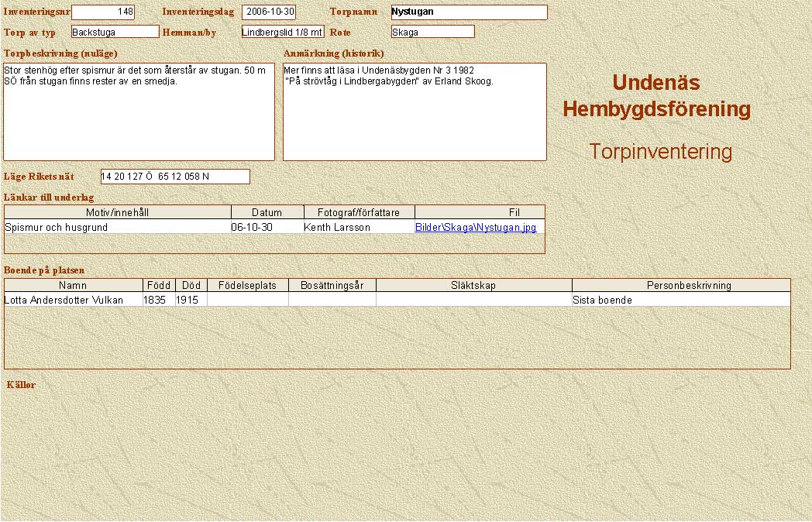Focus the Läge Rikets nät coordinates field
Image resolution: width=812 pixels, height=522 pixels.
coord(175,177)
